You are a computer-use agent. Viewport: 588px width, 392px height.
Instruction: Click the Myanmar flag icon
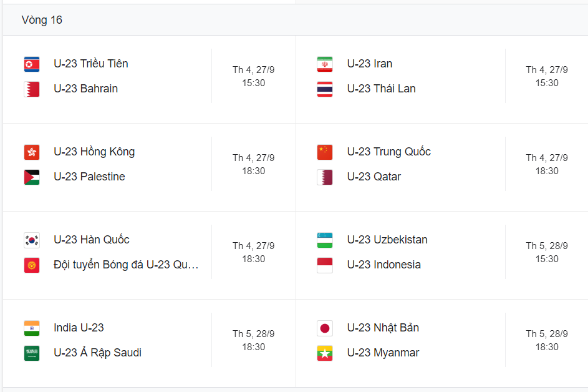[325, 353]
